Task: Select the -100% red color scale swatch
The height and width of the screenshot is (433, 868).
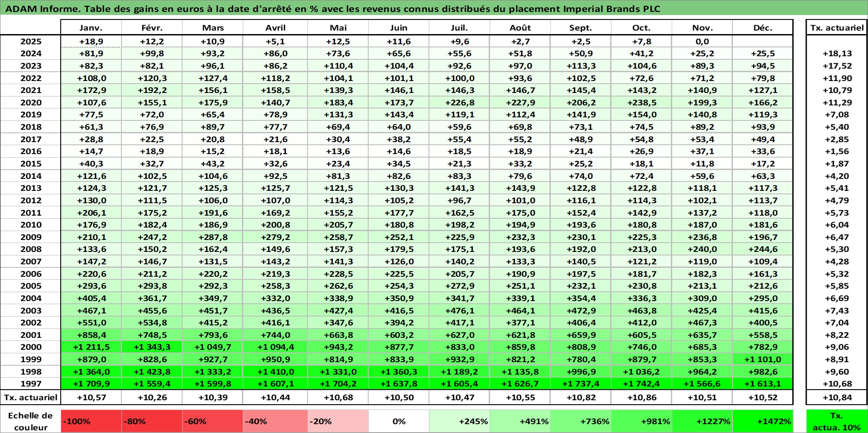Action: pos(91,421)
